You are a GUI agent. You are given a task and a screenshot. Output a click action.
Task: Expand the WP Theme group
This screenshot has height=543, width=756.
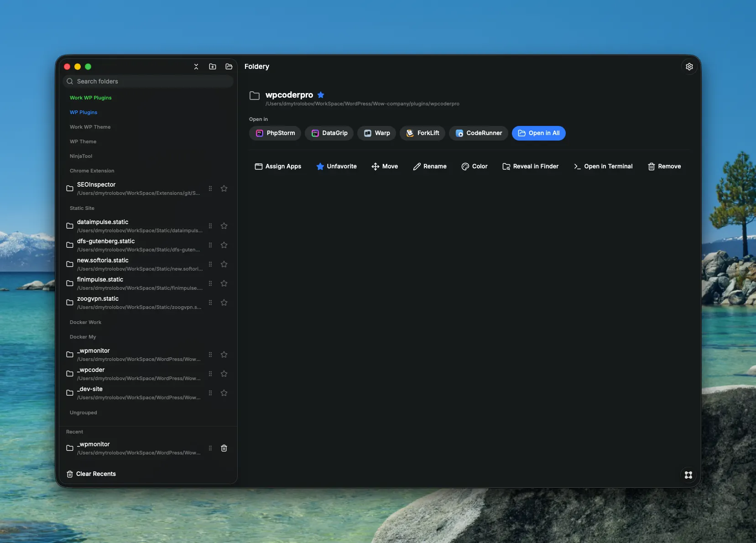coord(83,141)
